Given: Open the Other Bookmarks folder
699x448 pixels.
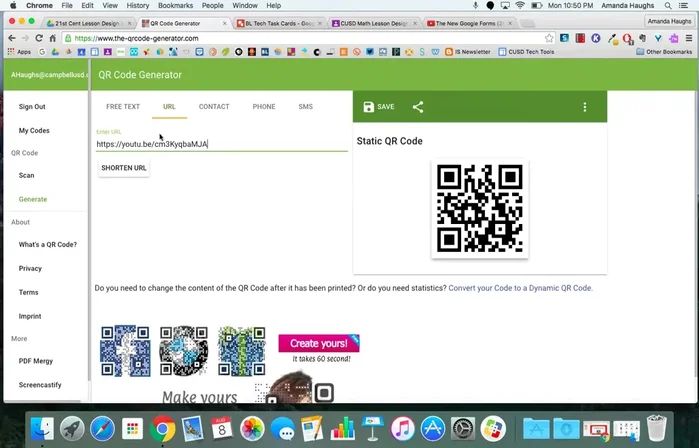Looking at the screenshot, I should (667, 51).
